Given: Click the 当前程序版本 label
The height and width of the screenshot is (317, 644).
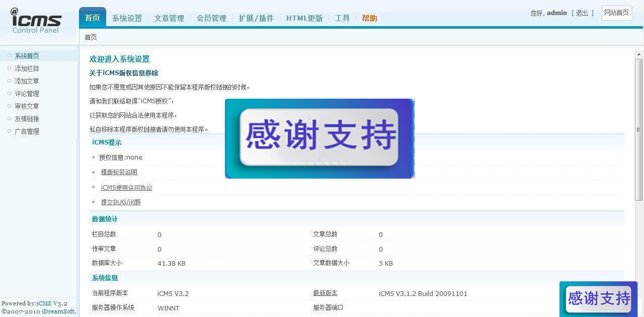Looking at the screenshot, I should (110, 293).
